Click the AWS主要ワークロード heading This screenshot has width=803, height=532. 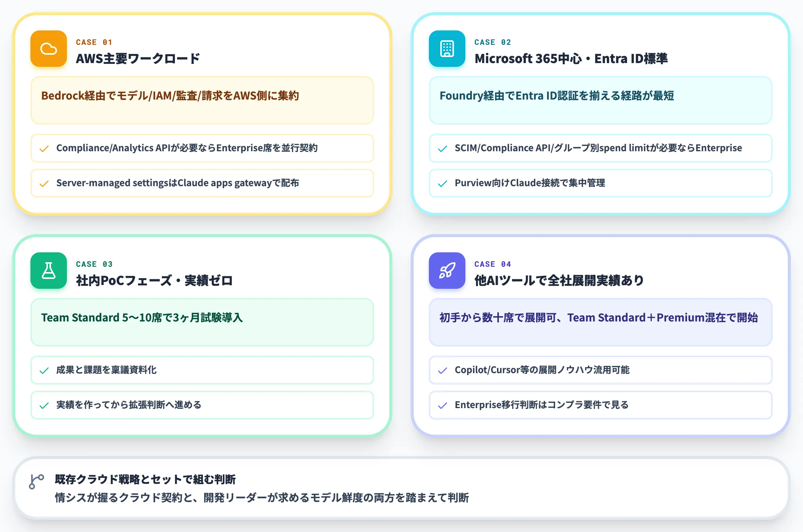click(x=138, y=59)
